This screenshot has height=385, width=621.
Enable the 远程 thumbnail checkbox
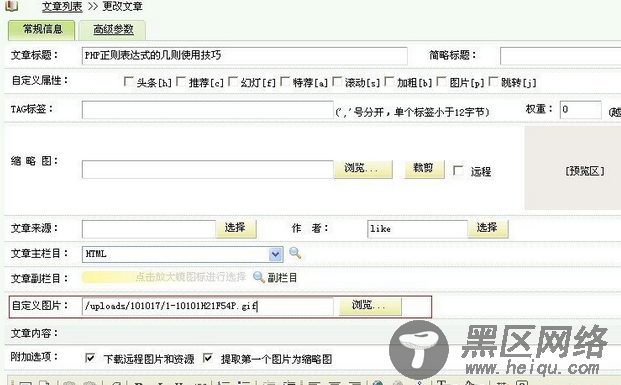(x=458, y=171)
